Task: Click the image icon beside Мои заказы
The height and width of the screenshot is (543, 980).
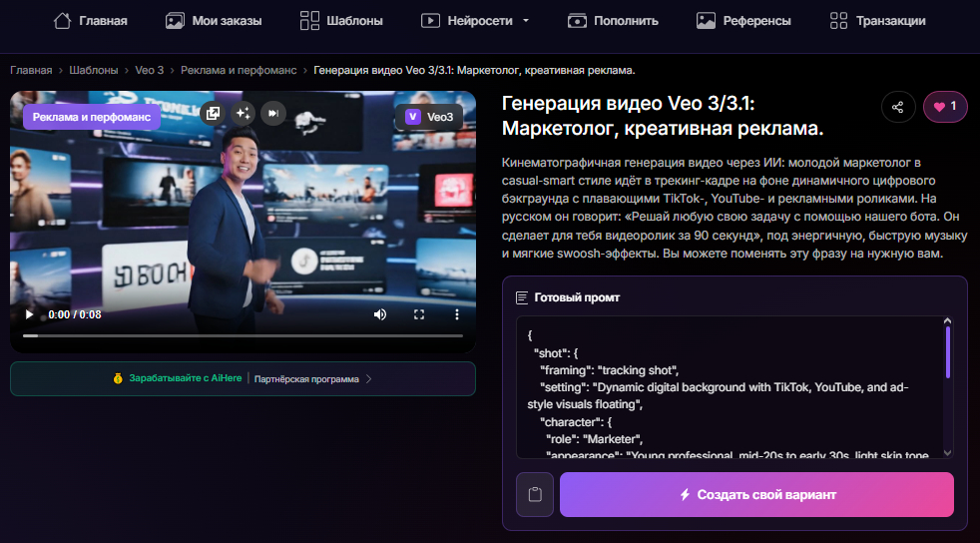Action: (x=175, y=21)
